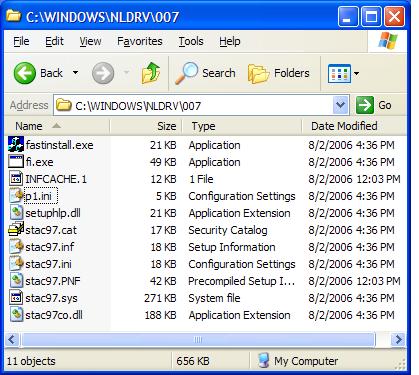The image size is (419, 375).
Task: Click the 271 KB size value
Action: pos(160,298)
